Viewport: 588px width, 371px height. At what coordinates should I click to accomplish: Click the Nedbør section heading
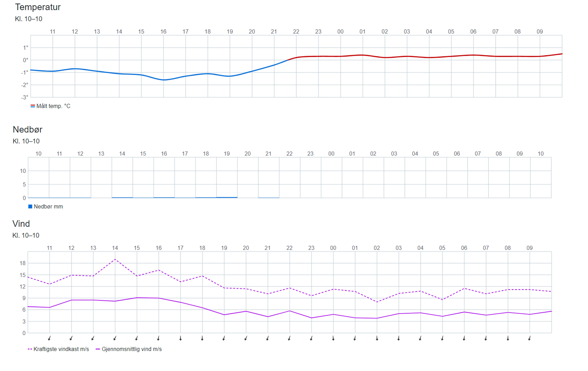27,129
